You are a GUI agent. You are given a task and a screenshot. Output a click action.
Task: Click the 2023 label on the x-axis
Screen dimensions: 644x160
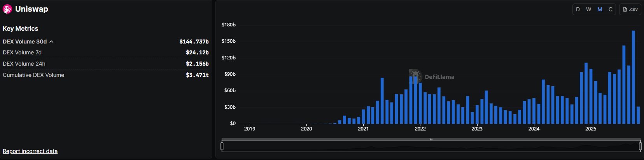(477, 129)
